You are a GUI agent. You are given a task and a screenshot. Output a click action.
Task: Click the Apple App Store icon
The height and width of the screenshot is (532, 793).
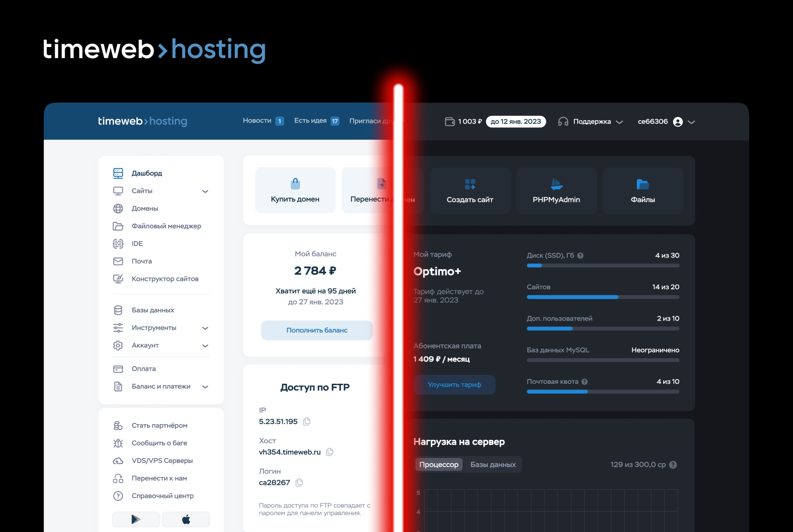tap(186, 519)
